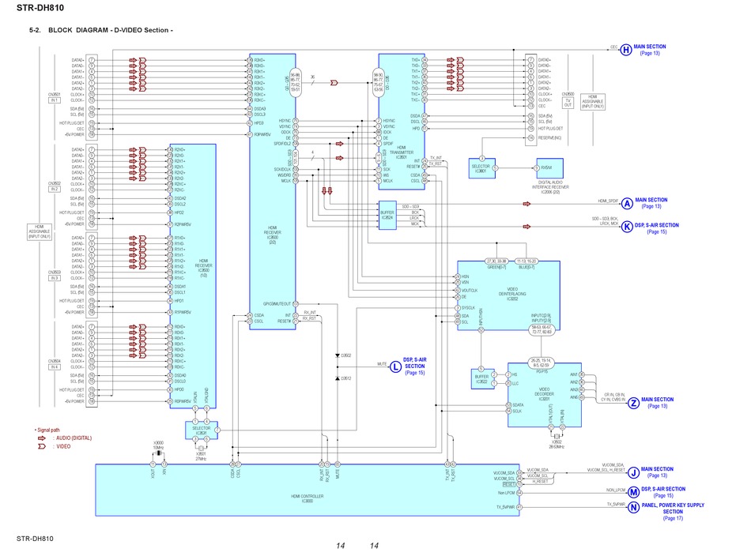Image resolution: width=751 pixels, height=560 pixels.
Task: Click the RESERVE(NC) pin label
Action: 549,138
